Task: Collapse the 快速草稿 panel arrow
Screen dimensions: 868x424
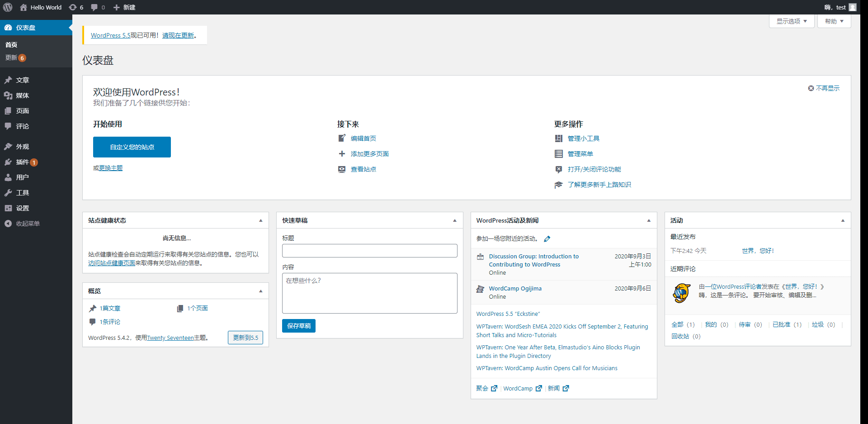Action: [455, 220]
